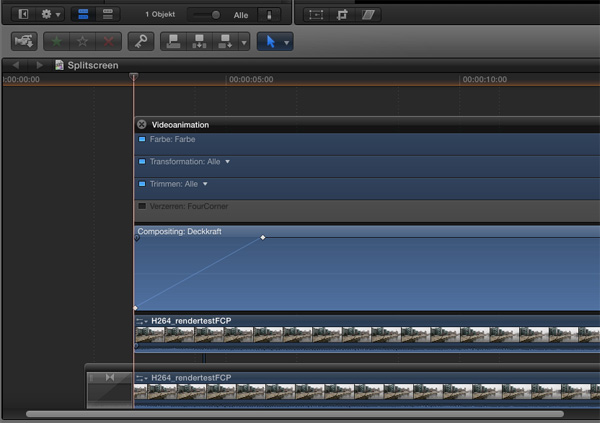Click the fade handle under Compositing: Deckkraft
The height and width of the screenshot is (423, 600).
[x=137, y=238]
